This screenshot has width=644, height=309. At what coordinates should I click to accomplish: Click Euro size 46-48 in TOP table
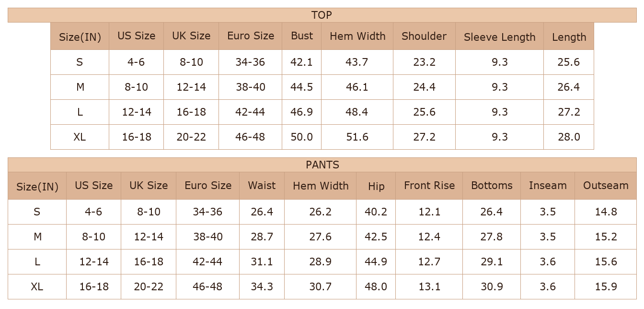[x=250, y=137]
